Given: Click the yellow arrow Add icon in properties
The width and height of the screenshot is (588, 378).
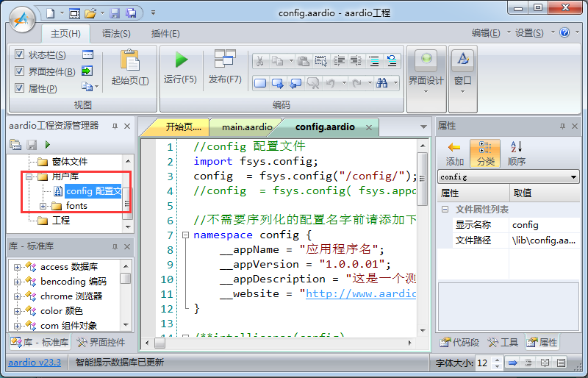Looking at the screenshot, I should [454, 148].
